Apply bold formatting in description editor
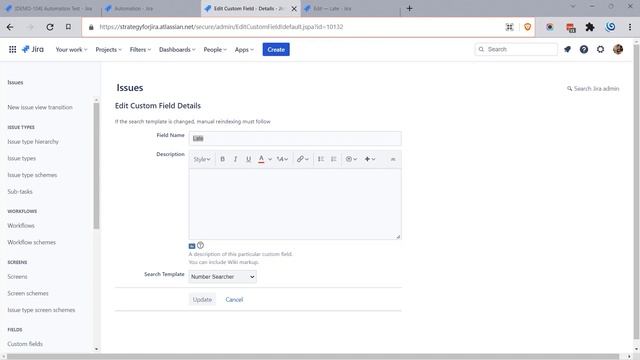Image resolution: width=640 pixels, height=360 pixels. click(x=222, y=159)
